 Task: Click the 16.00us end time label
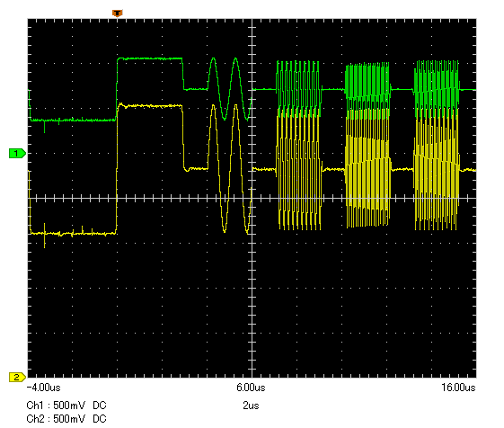point(458,388)
